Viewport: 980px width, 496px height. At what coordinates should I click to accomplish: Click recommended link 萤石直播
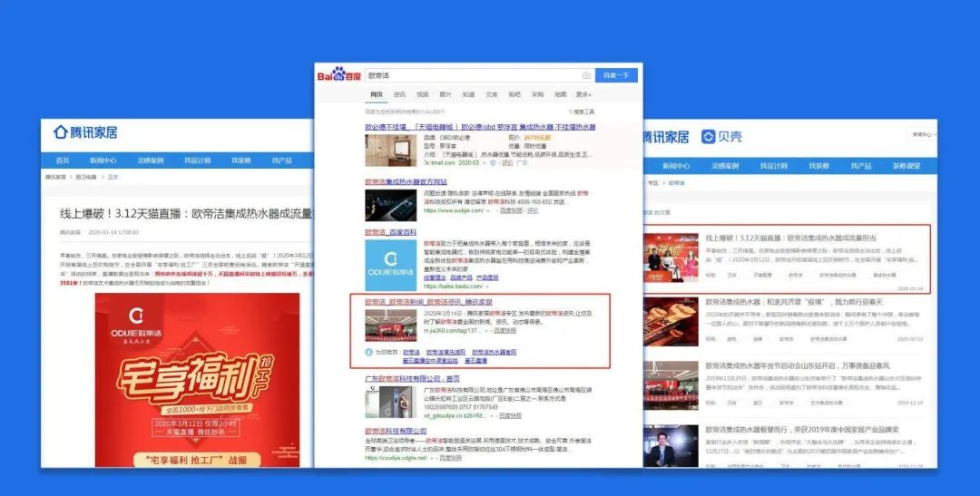[x=475, y=361]
